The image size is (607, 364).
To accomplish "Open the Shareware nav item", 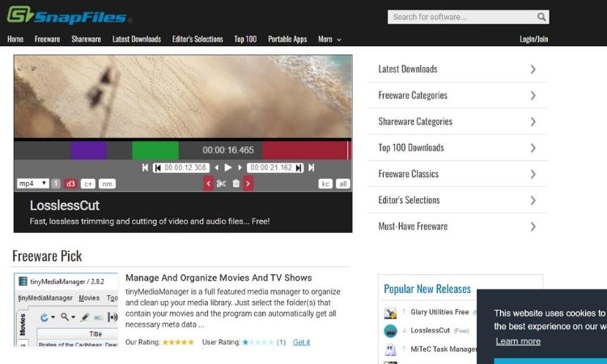I will pyautogui.click(x=86, y=39).
